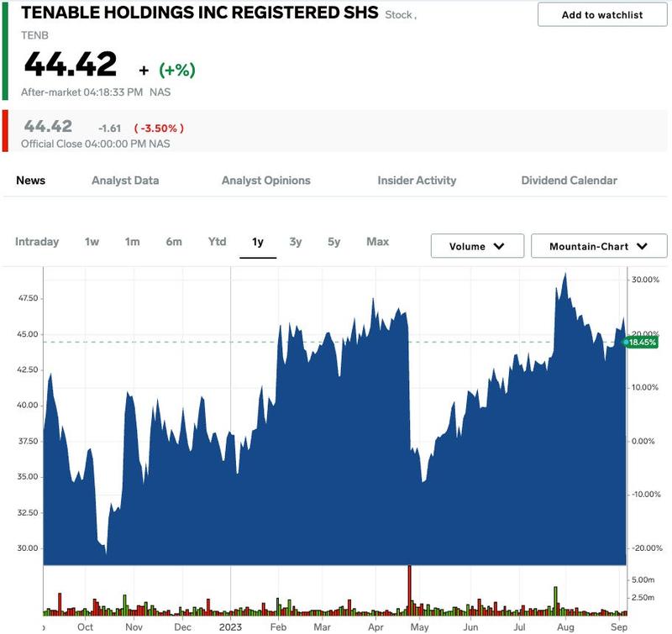View the Insider Activity tab
This screenshot has width=672, height=634.
pyautogui.click(x=417, y=181)
